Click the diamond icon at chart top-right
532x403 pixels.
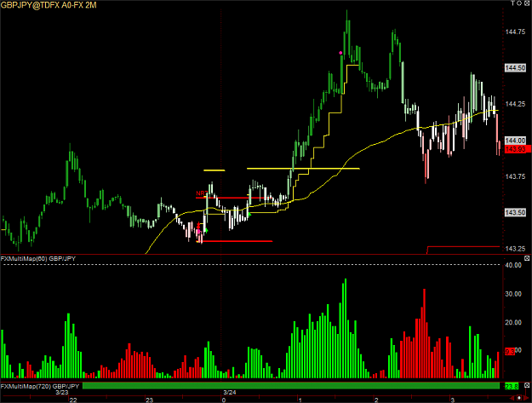pos(519,3)
